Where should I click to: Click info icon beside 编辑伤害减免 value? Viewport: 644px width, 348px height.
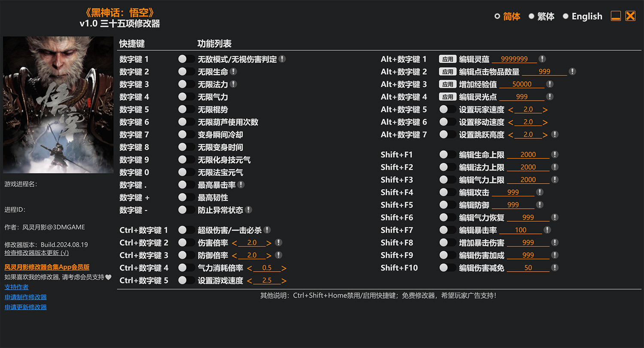555,267
